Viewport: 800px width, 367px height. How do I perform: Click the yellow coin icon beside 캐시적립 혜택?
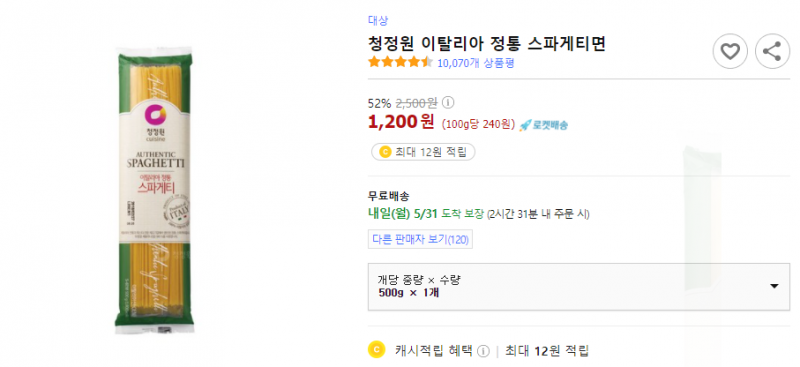pyautogui.click(x=376, y=350)
